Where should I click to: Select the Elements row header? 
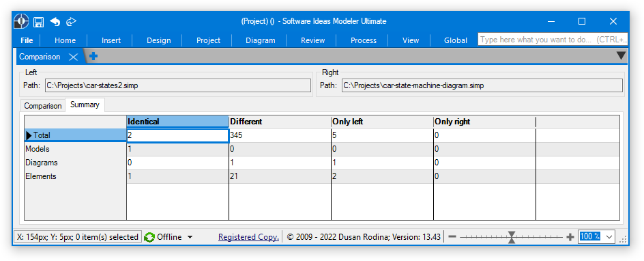pos(76,176)
